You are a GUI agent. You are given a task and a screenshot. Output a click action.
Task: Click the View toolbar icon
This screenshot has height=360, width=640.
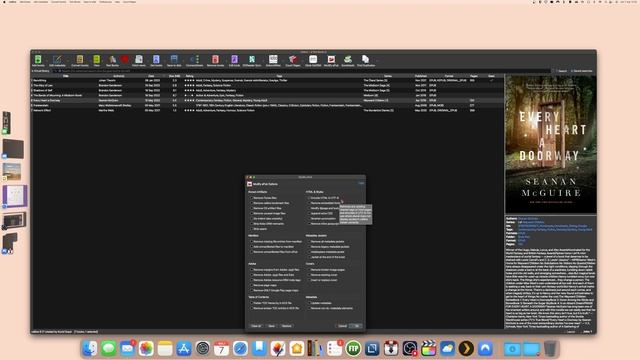coord(96,61)
